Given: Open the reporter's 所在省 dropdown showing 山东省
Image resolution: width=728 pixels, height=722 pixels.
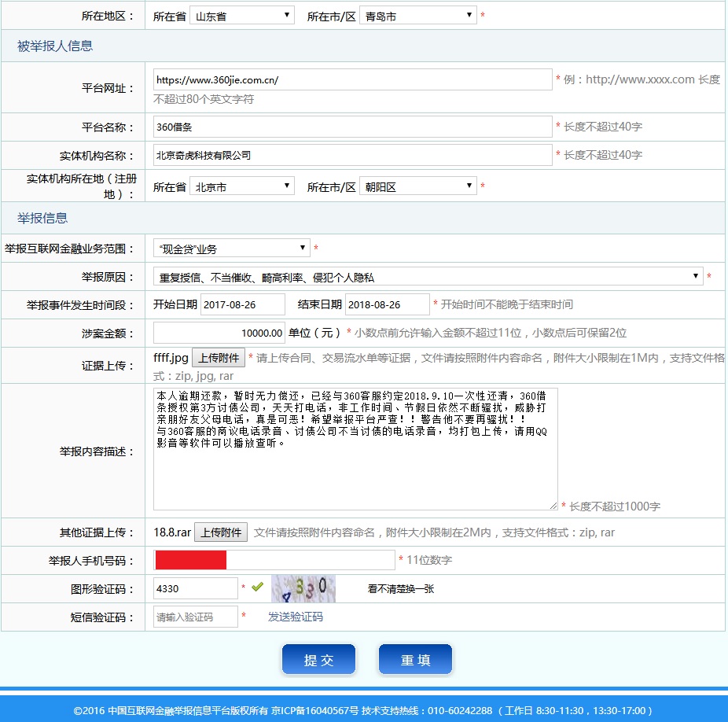Looking at the screenshot, I should pos(242,17).
